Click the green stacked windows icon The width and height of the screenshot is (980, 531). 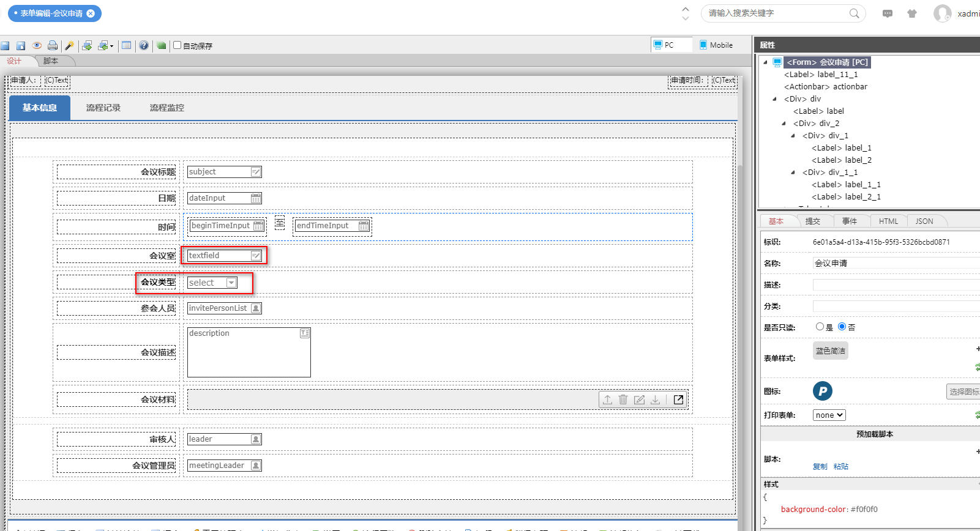(162, 45)
